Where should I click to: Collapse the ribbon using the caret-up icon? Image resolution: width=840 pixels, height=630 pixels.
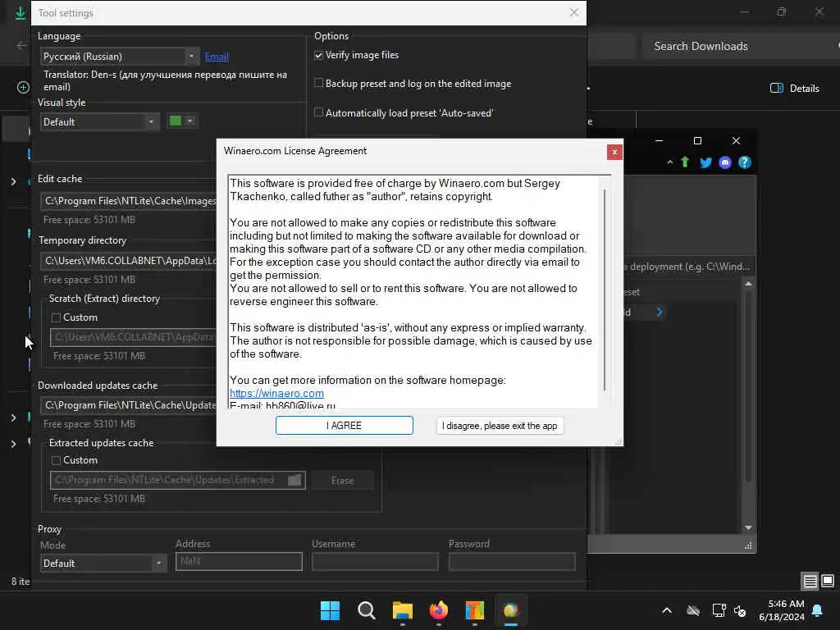click(669, 162)
